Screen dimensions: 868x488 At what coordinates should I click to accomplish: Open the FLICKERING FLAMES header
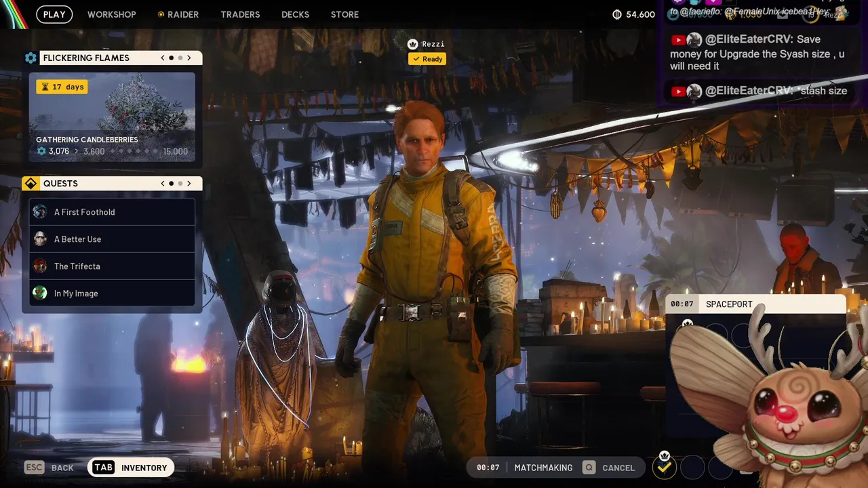[x=121, y=58]
